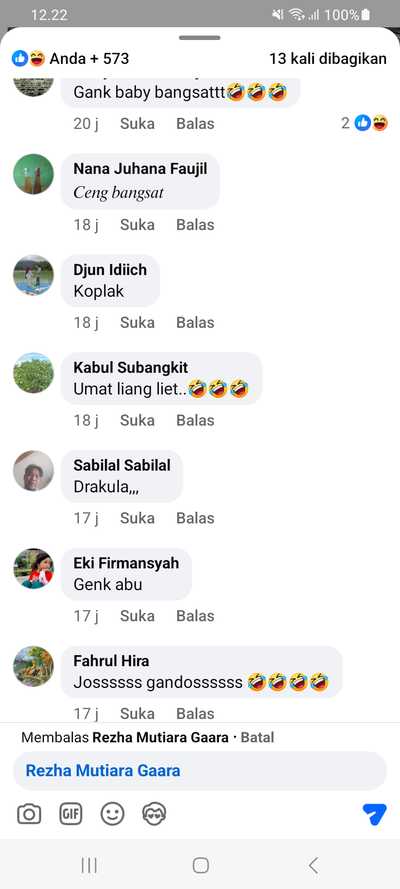Open the GIF picker

point(71,815)
